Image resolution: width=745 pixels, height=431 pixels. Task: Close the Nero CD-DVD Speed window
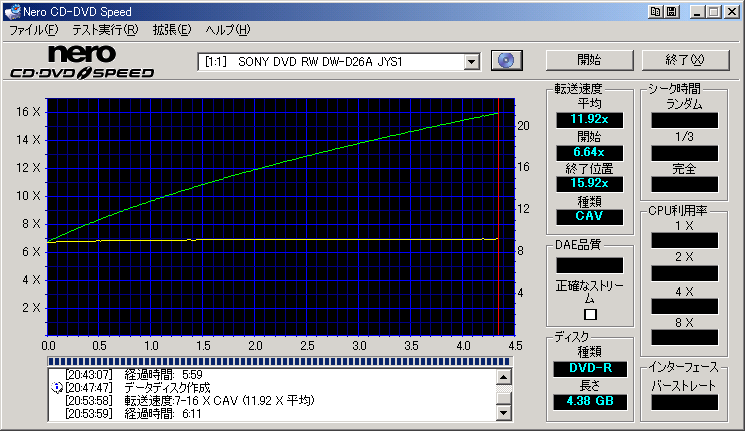732,12
